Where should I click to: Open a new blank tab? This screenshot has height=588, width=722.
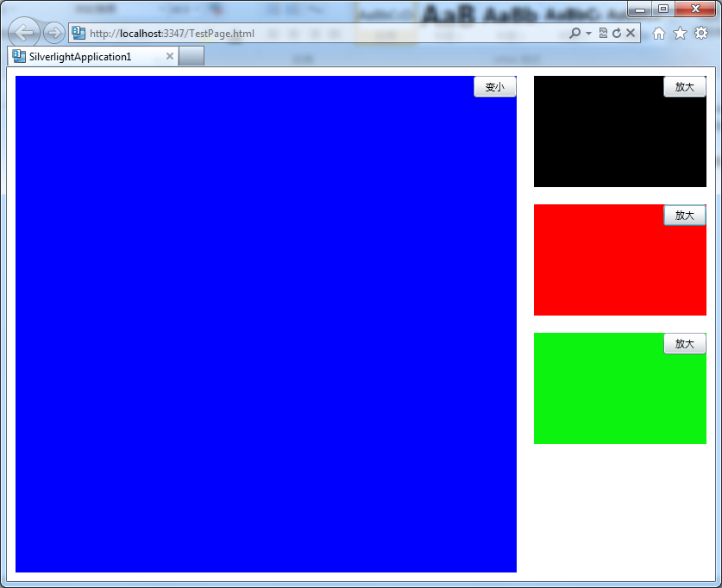191,57
